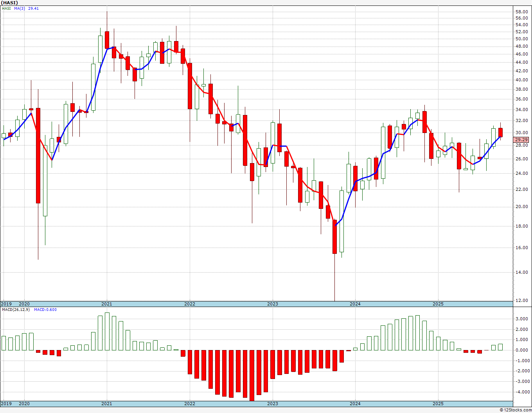
Task: Click the 14.00 price axis label
Action: tap(521, 273)
